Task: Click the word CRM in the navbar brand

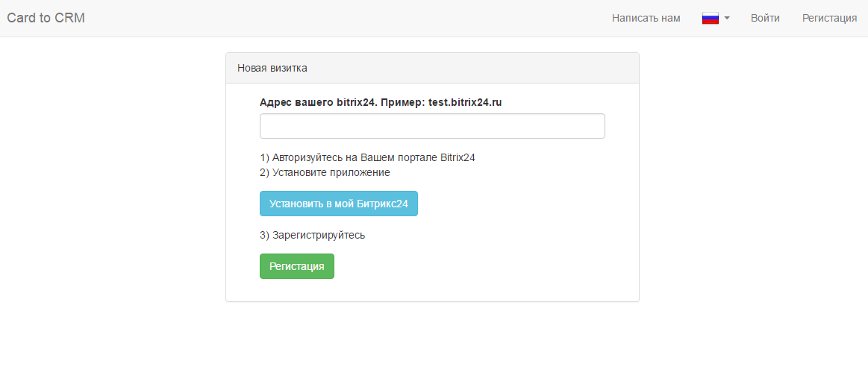Action: pyautogui.click(x=69, y=18)
